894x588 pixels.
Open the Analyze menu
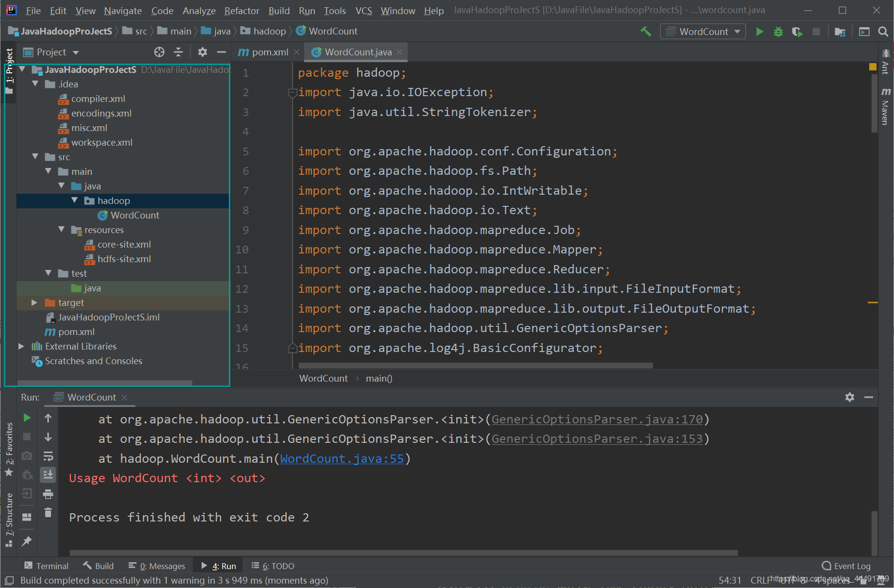(x=199, y=11)
